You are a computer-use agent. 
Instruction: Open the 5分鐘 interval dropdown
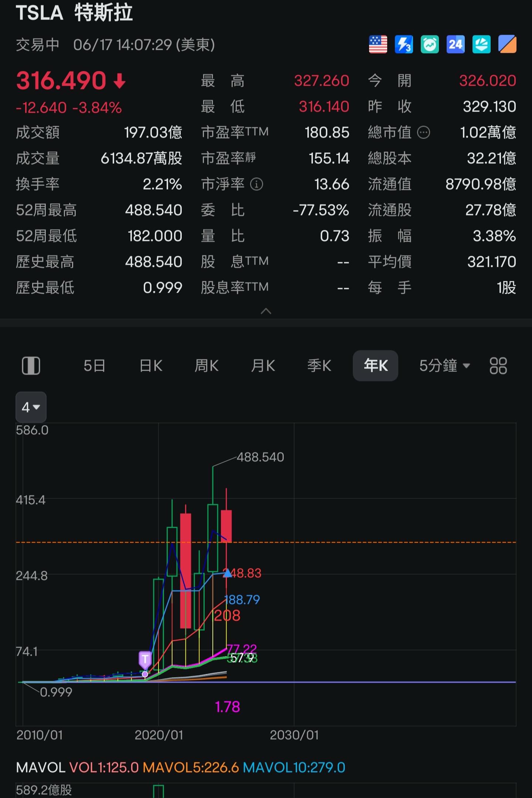coord(444,366)
